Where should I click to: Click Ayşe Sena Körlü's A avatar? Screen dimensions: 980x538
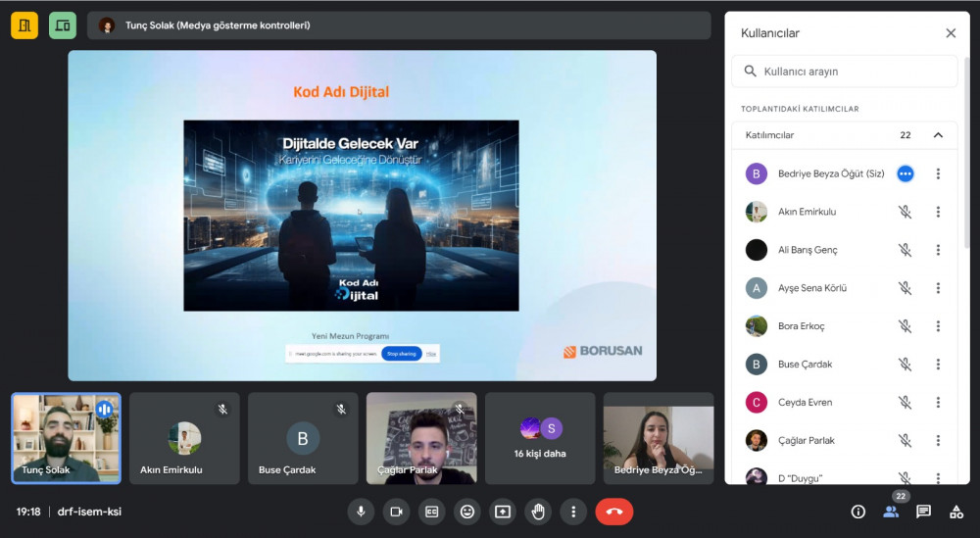[x=757, y=288]
